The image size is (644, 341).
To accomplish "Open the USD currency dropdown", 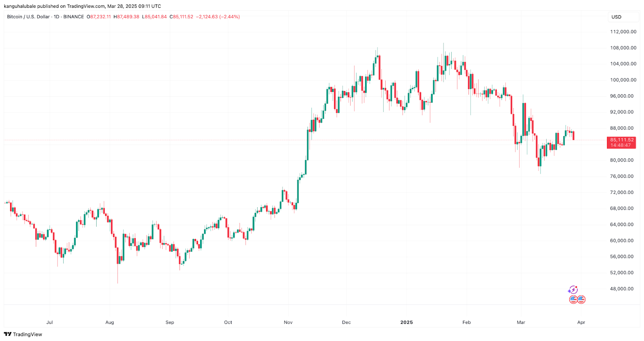I will pyautogui.click(x=622, y=17).
